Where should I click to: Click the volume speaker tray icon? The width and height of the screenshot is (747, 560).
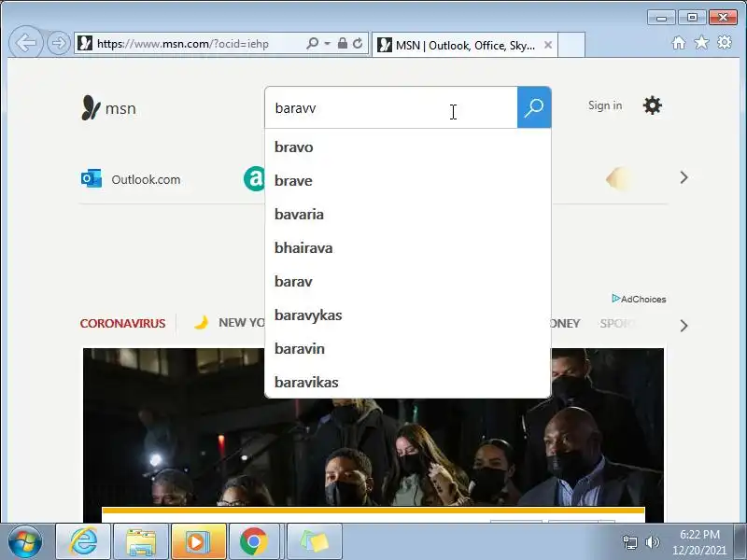click(652, 542)
